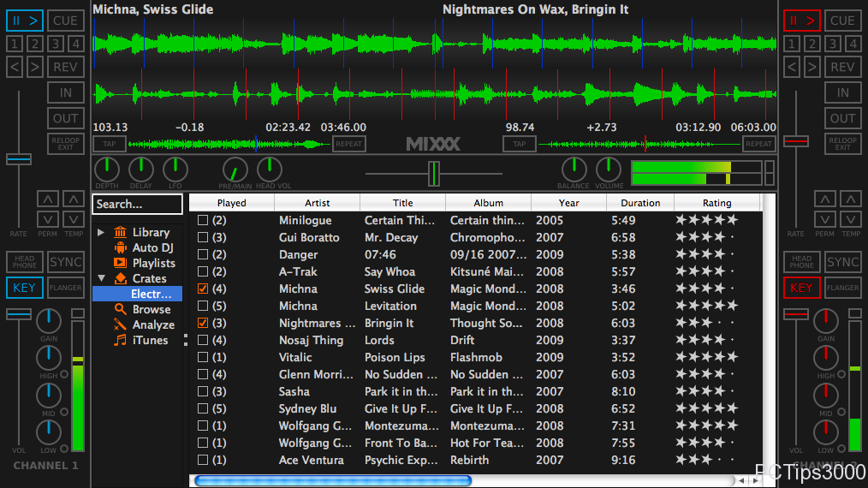This screenshot has width=868, height=488.
Task: Uncheck played box for Swiss Glide row
Action: point(203,289)
